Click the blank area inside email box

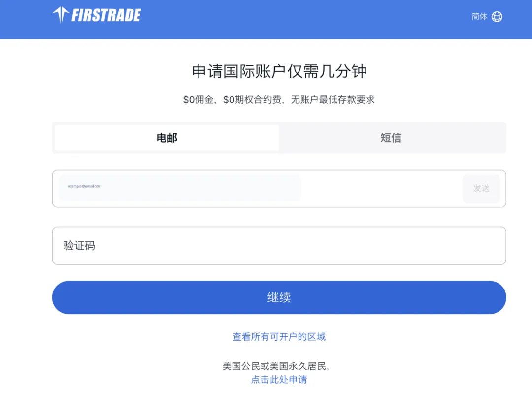(382, 188)
